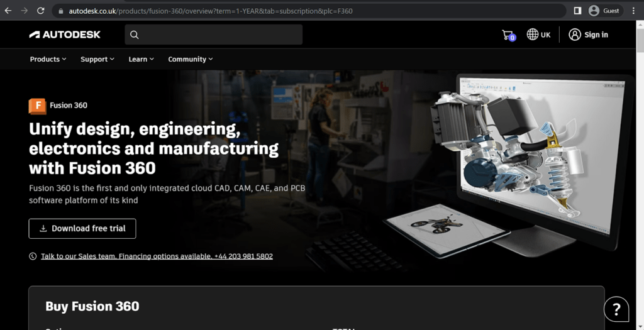Screen dimensions: 644x330
Task: Toggle the browser side panel icon
Action: (577, 11)
